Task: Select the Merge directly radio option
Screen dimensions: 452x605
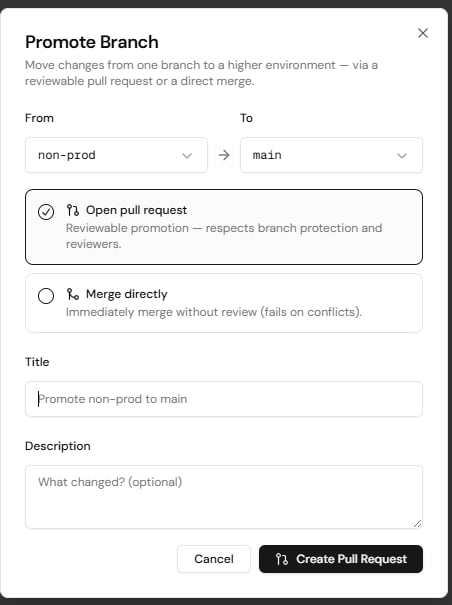Action: click(46, 296)
